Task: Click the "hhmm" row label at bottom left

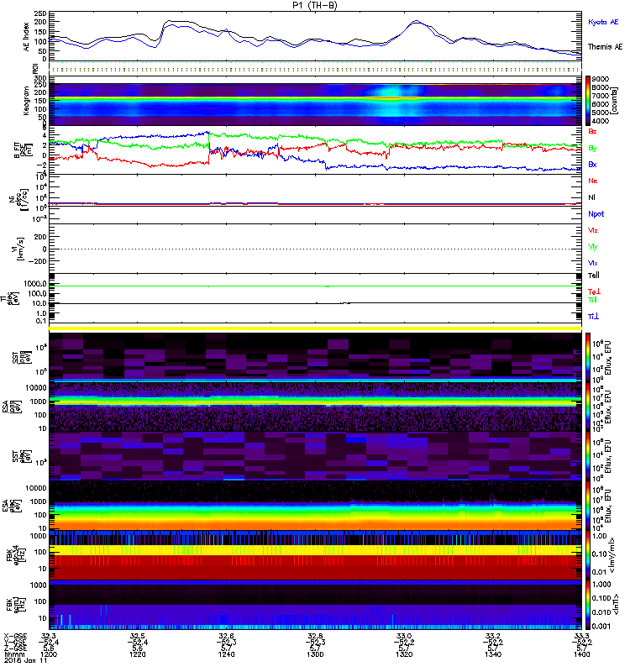Action: pos(13,654)
